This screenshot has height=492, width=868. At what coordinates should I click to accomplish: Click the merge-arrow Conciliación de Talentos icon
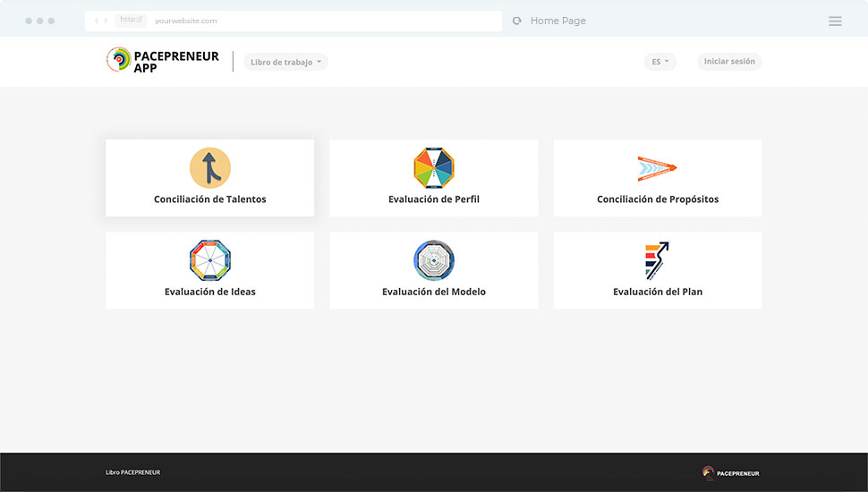point(209,168)
